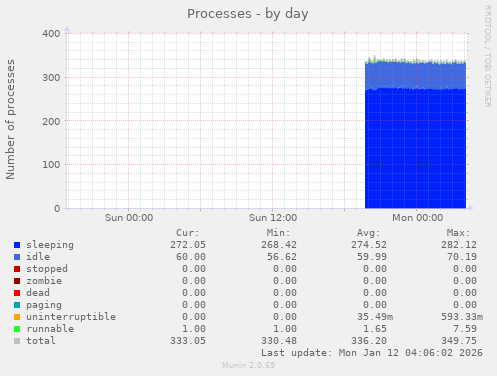The width and height of the screenshot is (497, 376).
Task: Click the idle legend color swatch
Action: point(17,257)
